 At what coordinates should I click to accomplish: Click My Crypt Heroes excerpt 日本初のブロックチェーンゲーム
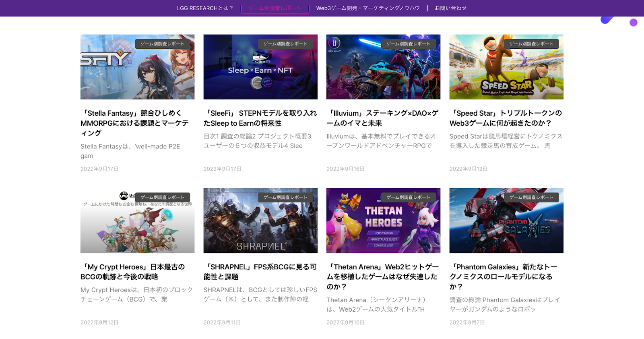(x=137, y=295)
